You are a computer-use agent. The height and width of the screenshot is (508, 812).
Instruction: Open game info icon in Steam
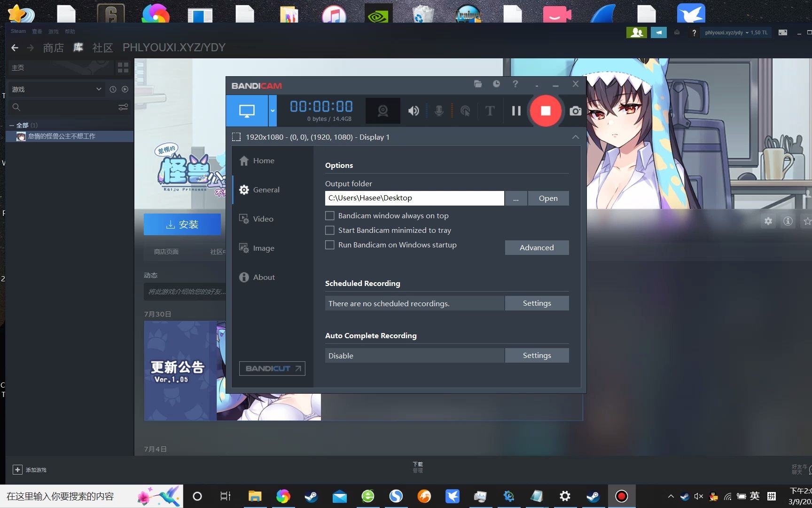click(x=788, y=221)
